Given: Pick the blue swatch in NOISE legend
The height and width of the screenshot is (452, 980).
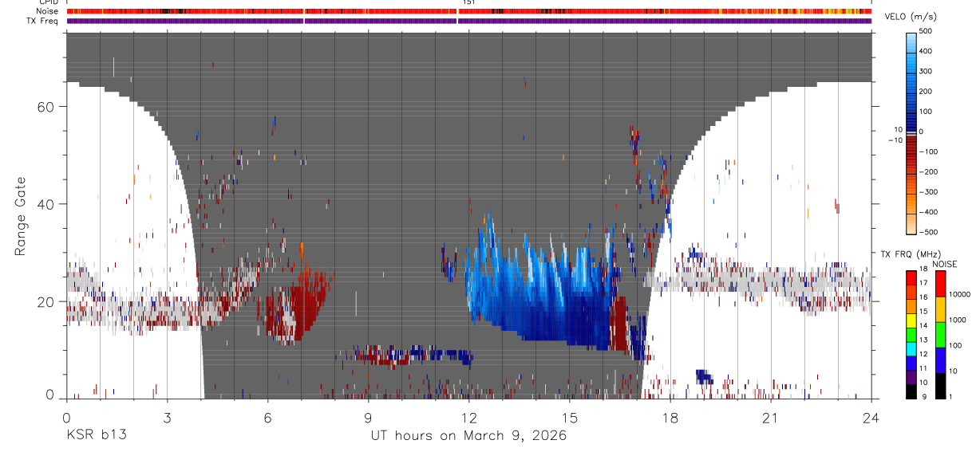Looking at the screenshot, I should coord(940,360).
